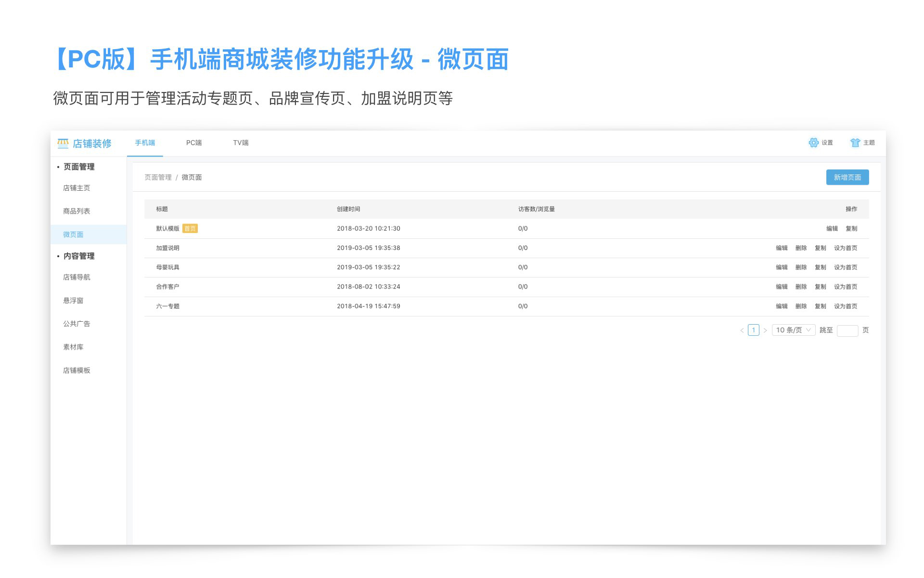Click the 新增页面 button
This screenshot has height=578, width=924.
[847, 177]
